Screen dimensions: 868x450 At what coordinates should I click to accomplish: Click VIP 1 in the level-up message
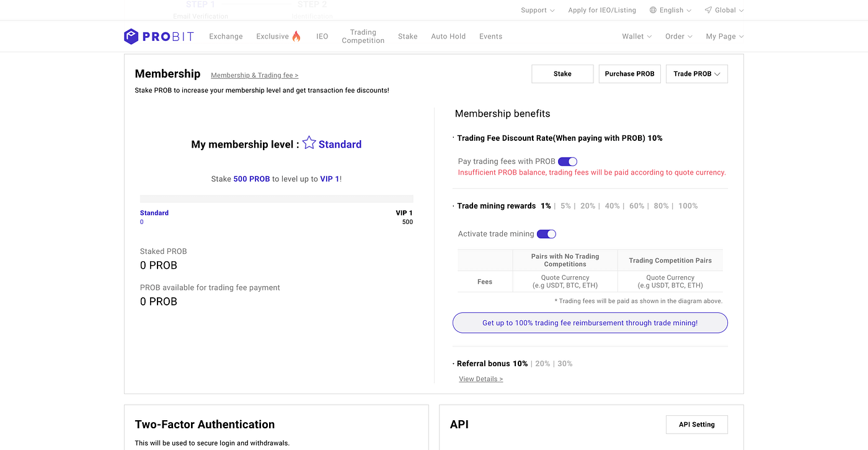click(330, 179)
